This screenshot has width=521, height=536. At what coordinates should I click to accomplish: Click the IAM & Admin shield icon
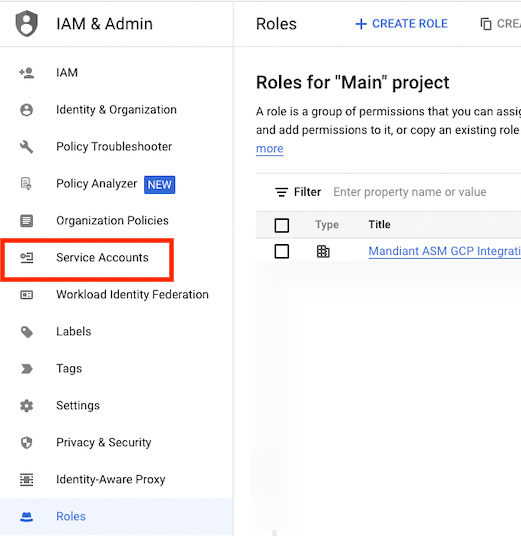coord(27,24)
